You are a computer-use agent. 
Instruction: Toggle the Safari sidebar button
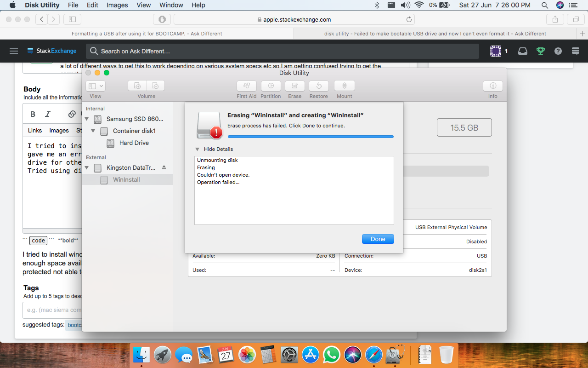pos(72,19)
